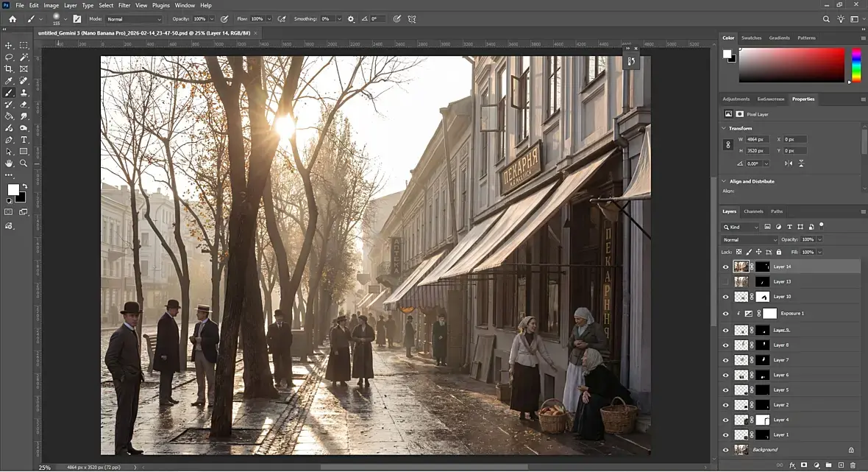868x472 pixels.
Task: Choose the Horizontal Type tool
Action: (x=24, y=140)
